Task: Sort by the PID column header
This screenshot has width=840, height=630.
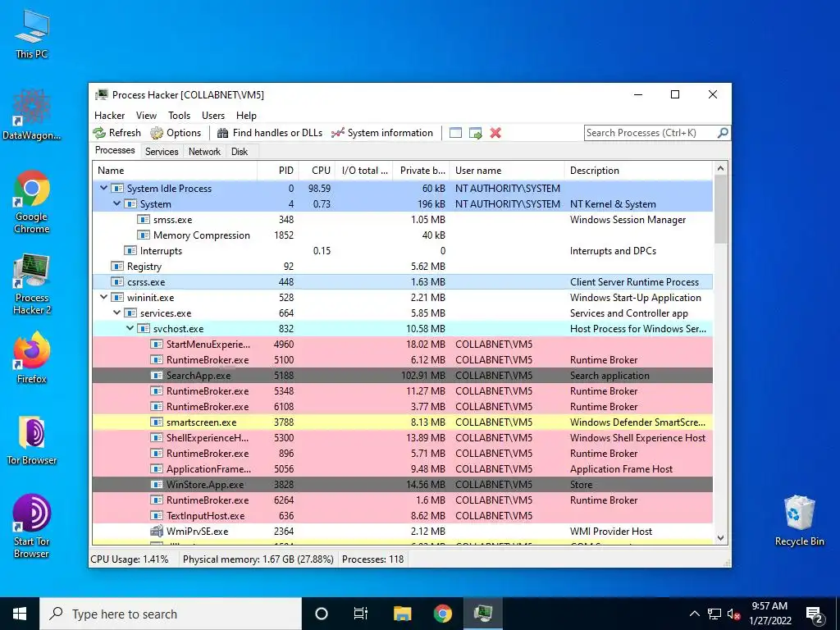Action: point(278,171)
